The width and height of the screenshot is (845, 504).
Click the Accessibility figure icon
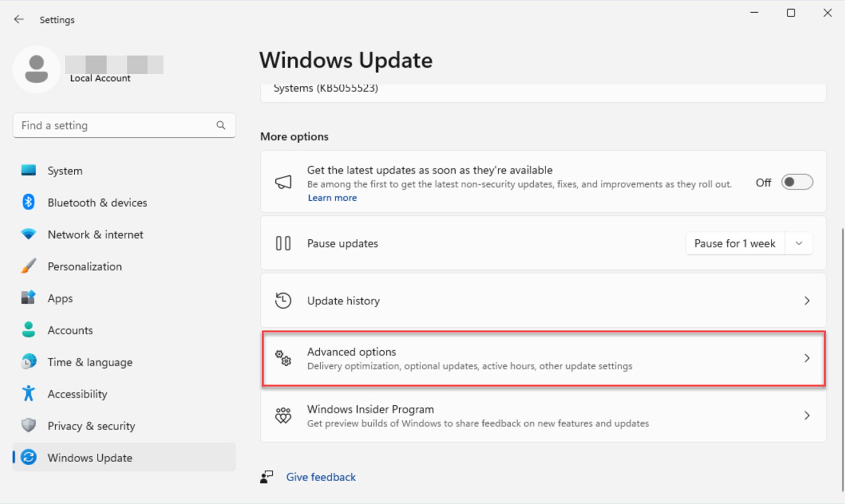pos(28,393)
